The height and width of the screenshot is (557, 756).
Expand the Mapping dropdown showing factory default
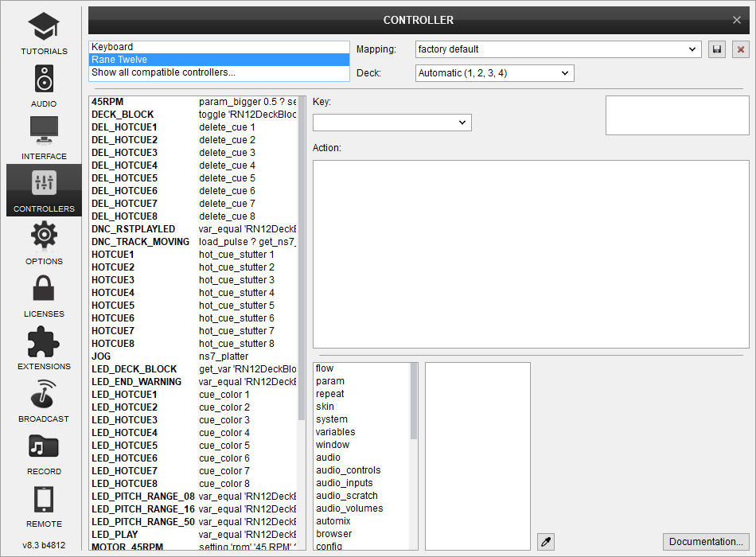558,49
